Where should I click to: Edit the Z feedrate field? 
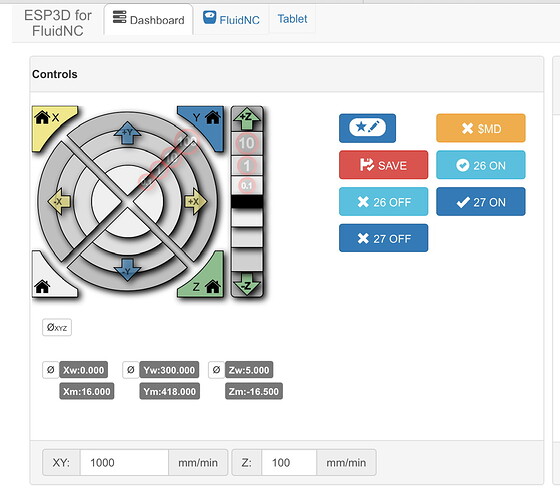click(289, 462)
